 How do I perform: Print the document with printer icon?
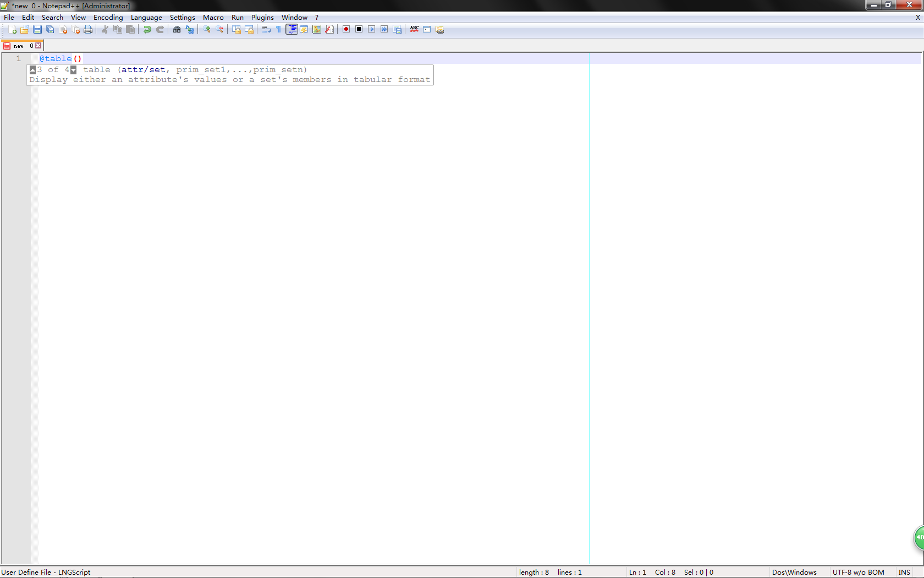click(x=88, y=29)
